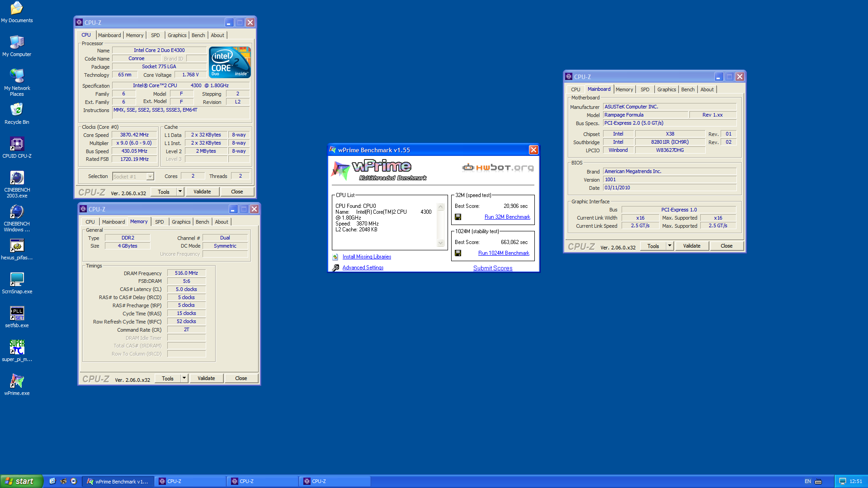Click the DRAM Frequency 516.0 MHz field
The height and width of the screenshot is (488, 868).
coord(186,273)
